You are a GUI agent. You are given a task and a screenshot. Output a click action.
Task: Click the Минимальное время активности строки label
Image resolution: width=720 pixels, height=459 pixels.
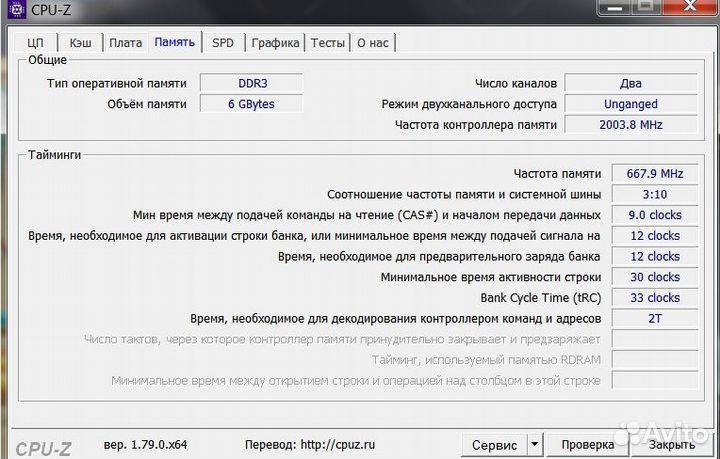490,277
